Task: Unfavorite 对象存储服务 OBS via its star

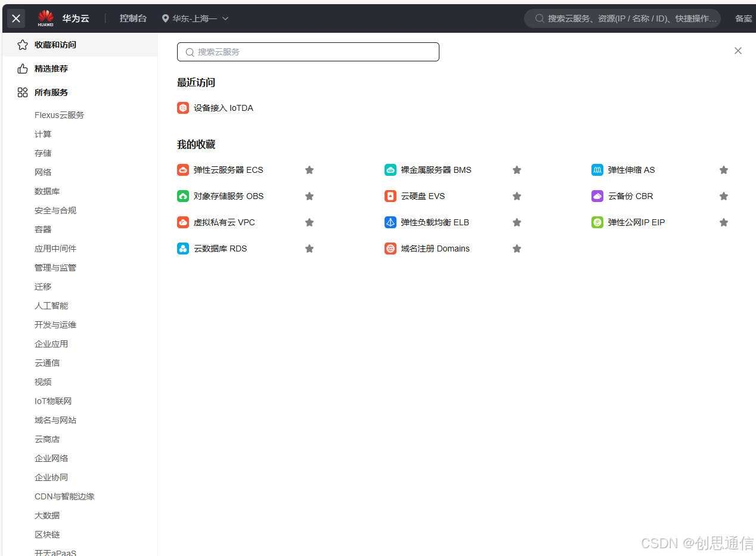Action: pos(309,196)
